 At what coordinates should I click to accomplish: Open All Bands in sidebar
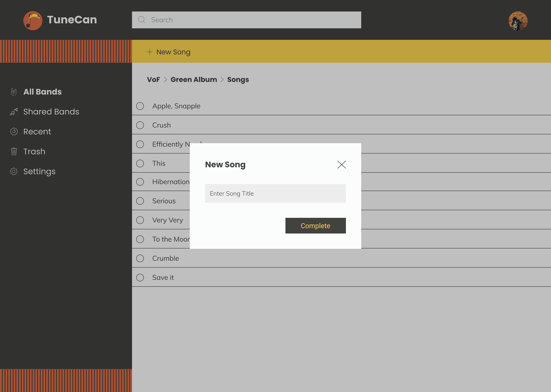42,92
